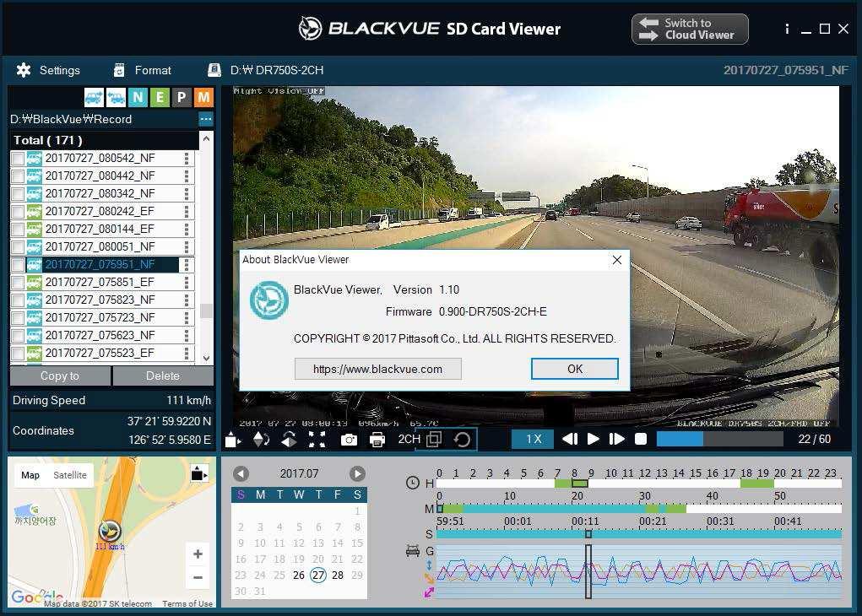Screen dimensions: 862x616
Task: Select July 28 in the calendar
Action: pos(338,575)
